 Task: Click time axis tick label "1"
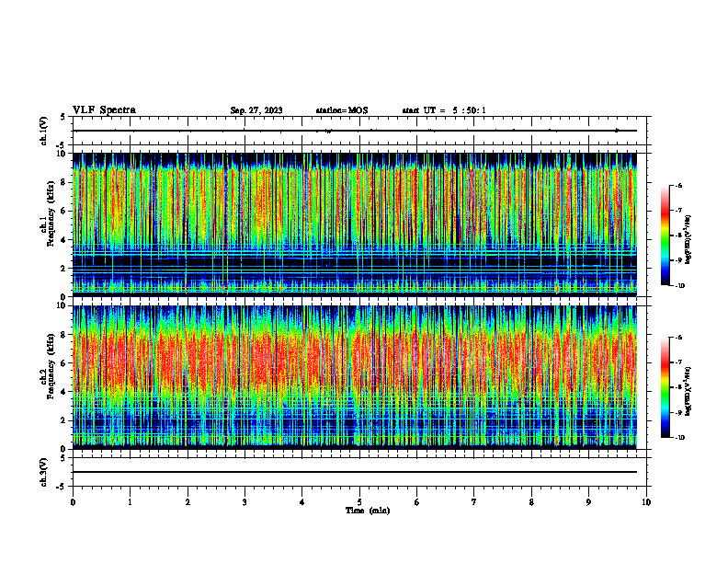click(130, 502)
